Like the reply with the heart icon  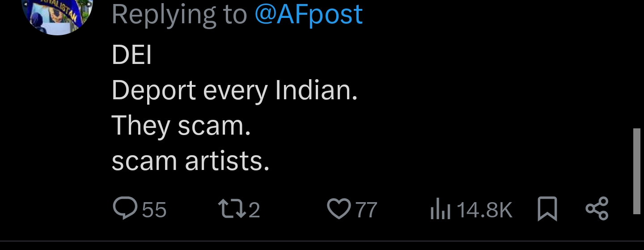coord(339,209)
